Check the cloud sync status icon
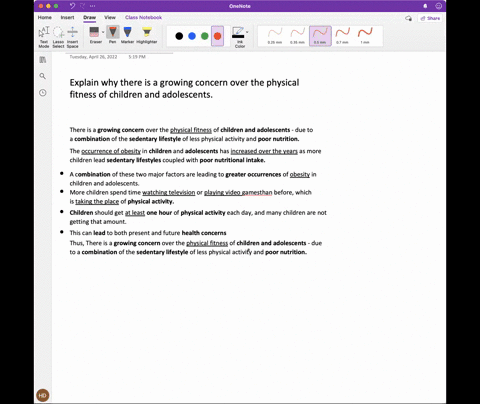This screenshot has height=404, width=480. (x=408, y=18)
